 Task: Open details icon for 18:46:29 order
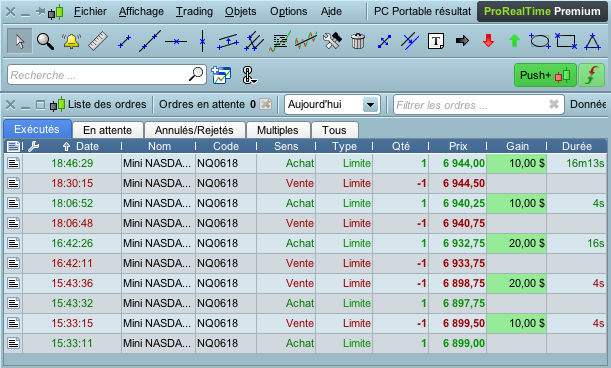click(x=13, y=163)
